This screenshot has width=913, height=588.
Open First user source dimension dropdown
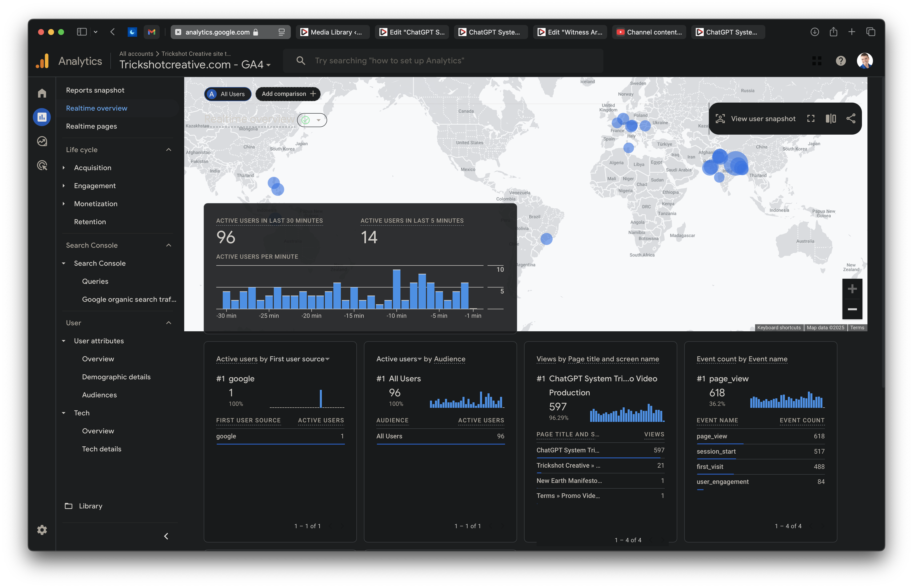[x=300, y=359]
